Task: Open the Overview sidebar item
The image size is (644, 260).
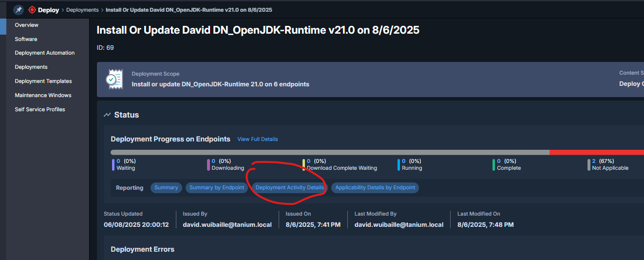Action: click(27, 25)
